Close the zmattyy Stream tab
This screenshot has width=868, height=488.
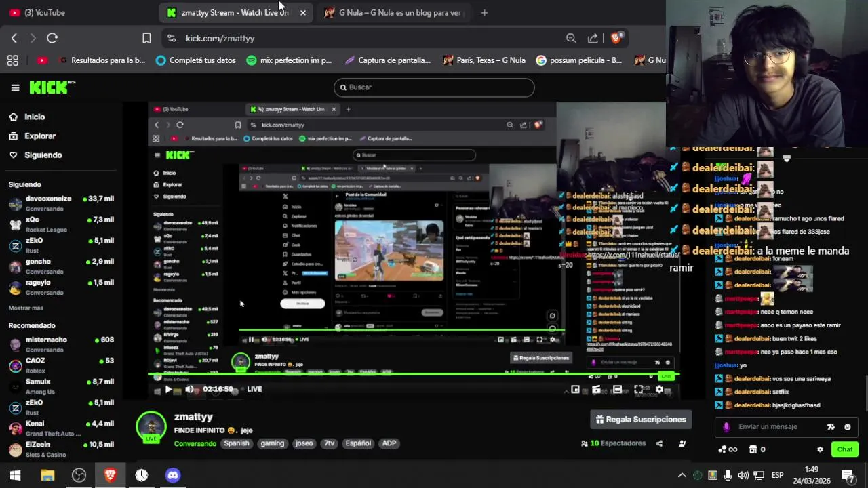[302, 12]
